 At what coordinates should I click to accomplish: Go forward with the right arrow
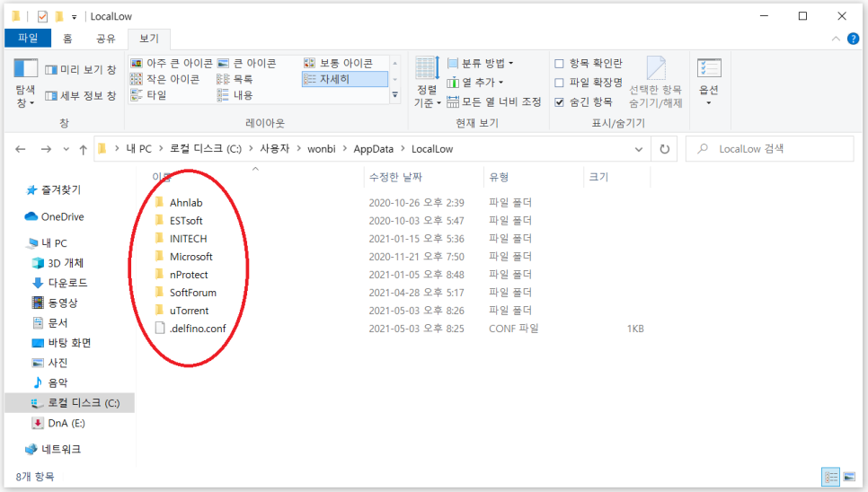(46, 149)
